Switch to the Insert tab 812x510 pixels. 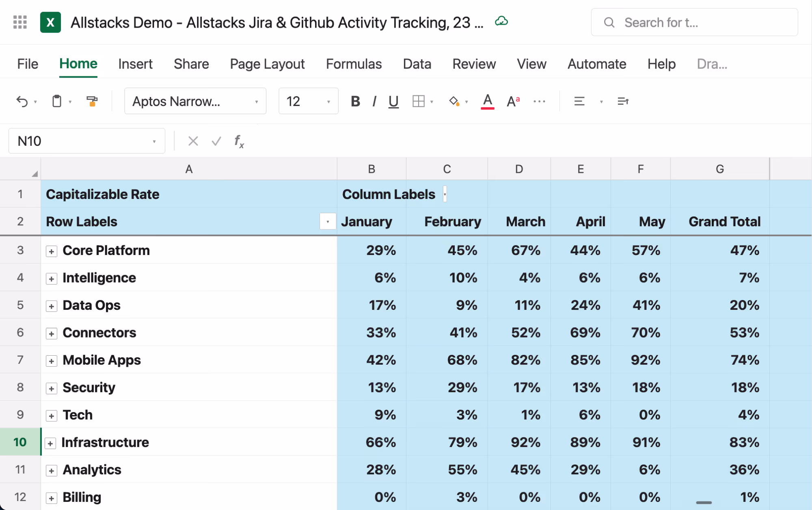[x=135, y=64]
